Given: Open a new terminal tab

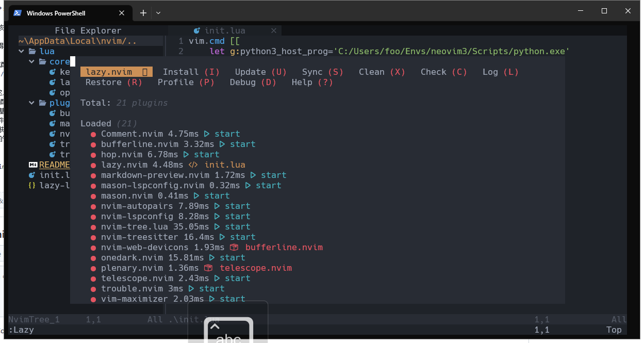Looking at the screenshot, I should [143, 13].
